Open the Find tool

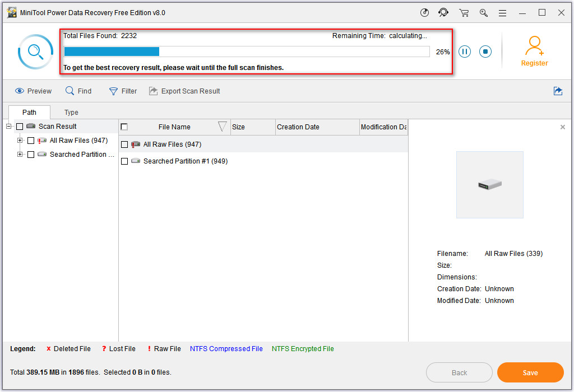pos(78,91)
